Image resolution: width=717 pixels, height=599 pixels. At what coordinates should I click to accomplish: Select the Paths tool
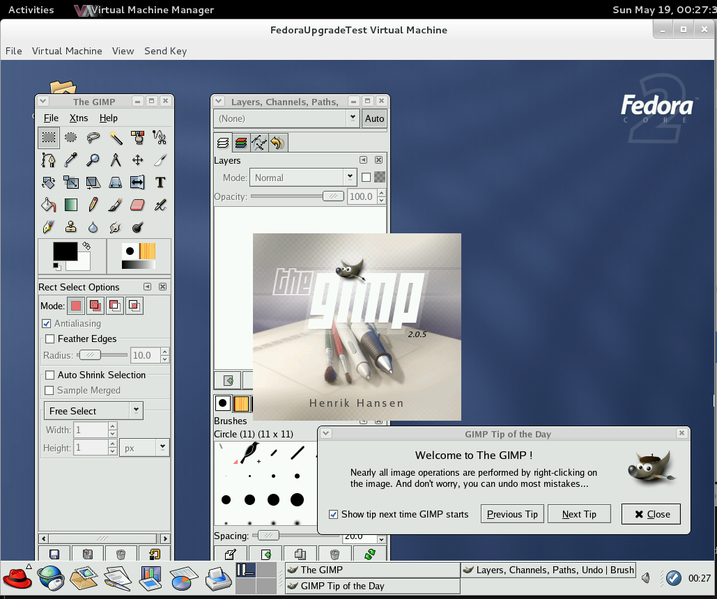pos(48,160)
